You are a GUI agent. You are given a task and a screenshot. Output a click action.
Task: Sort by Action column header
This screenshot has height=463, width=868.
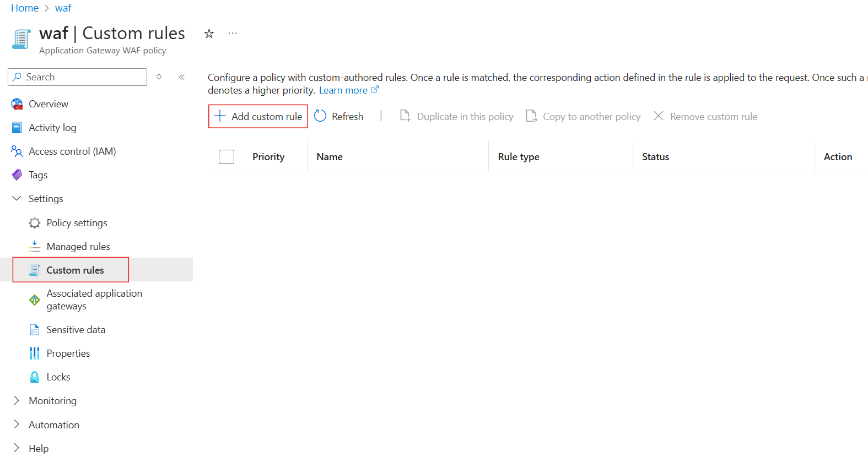(838, 157)
